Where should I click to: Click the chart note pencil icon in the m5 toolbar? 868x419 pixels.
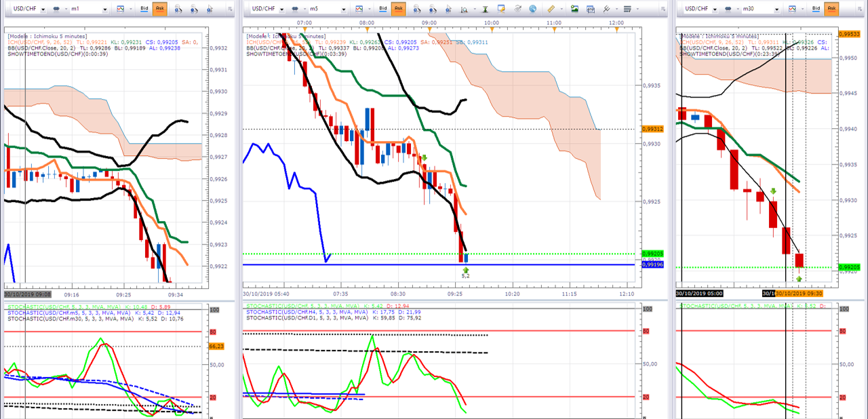[501, 9]
